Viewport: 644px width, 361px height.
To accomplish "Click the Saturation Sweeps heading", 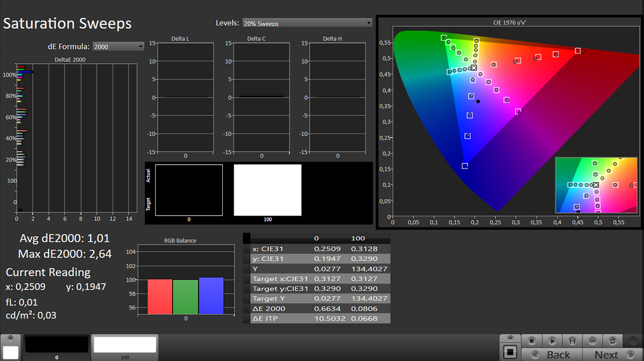I will pos(67,24).
